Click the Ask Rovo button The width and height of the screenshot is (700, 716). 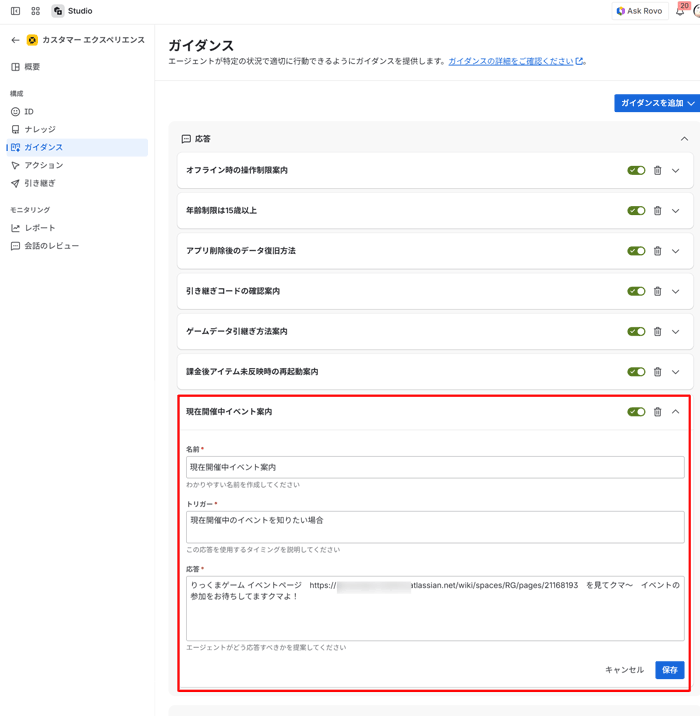640,11
